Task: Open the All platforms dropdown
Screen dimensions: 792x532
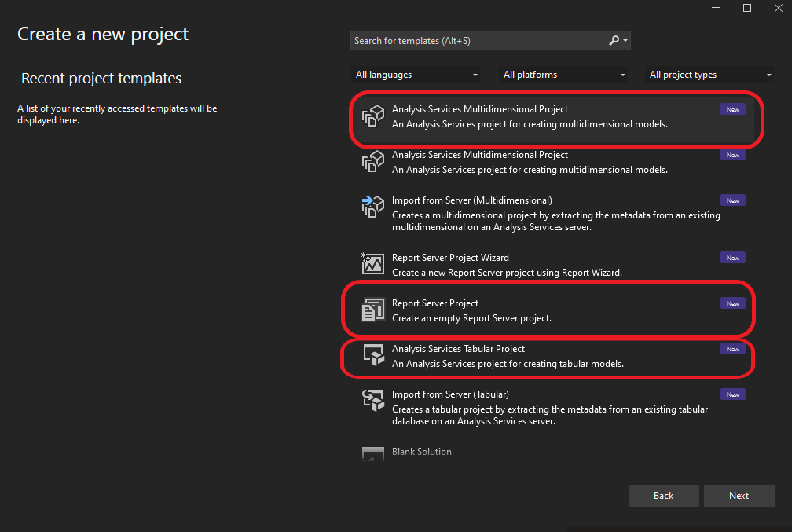Action: tap(563, 75)
